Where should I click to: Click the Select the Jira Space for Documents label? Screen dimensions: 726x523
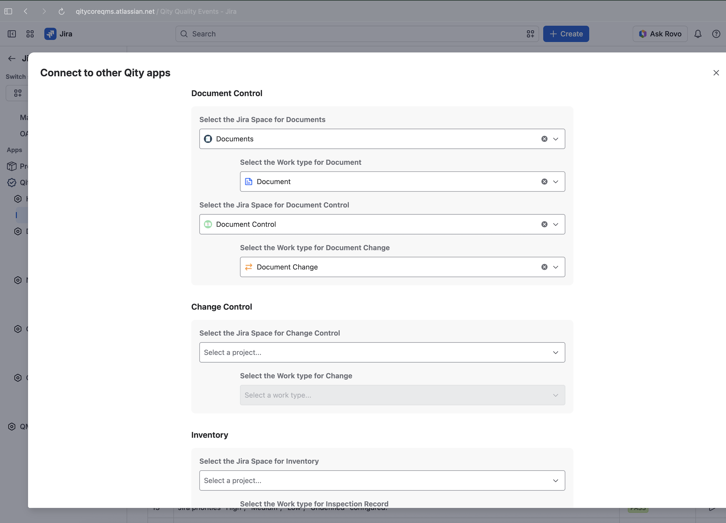[262, 119]
